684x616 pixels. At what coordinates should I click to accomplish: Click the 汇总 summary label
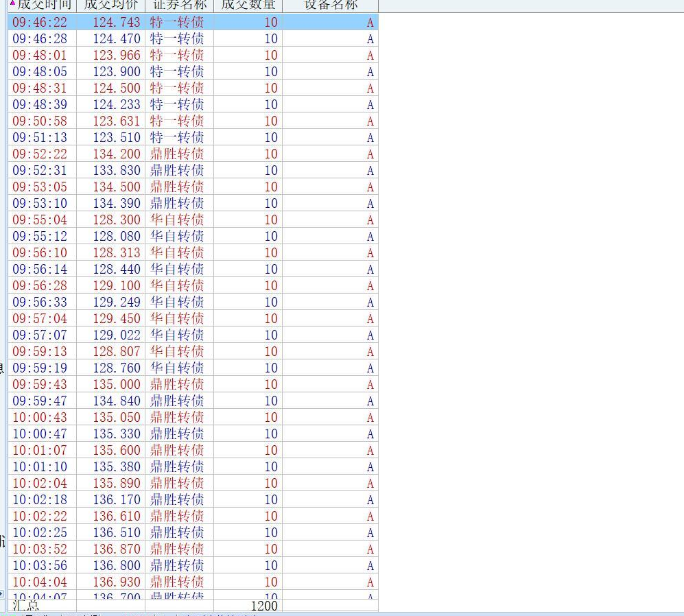point(26,606)
